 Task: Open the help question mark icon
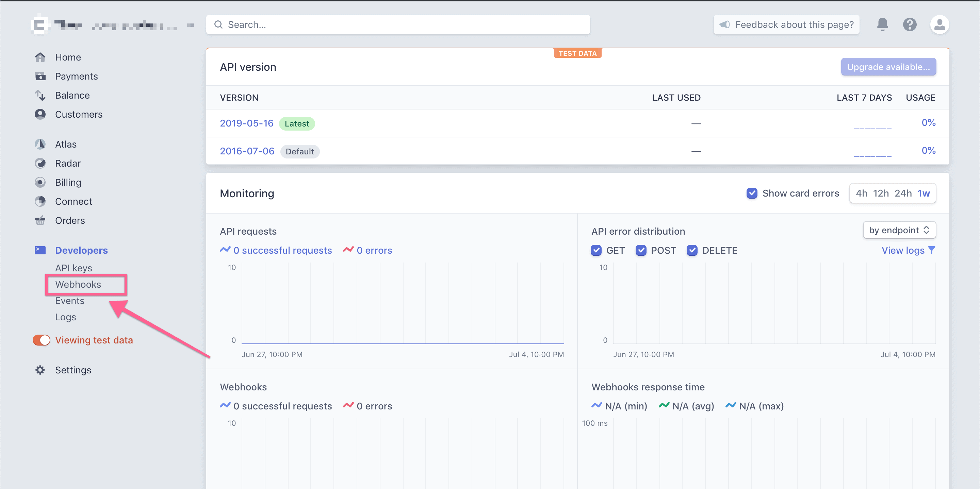[910, 24]
